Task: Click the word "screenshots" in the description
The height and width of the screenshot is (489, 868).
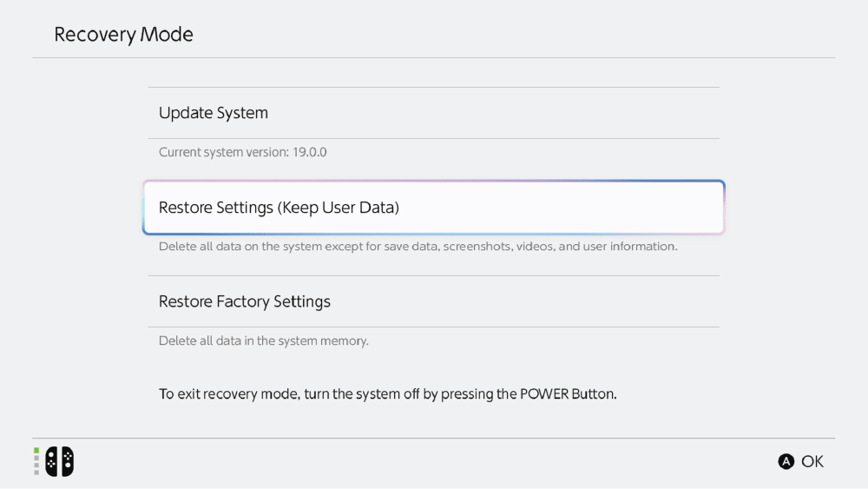Action: click(477, 247)
